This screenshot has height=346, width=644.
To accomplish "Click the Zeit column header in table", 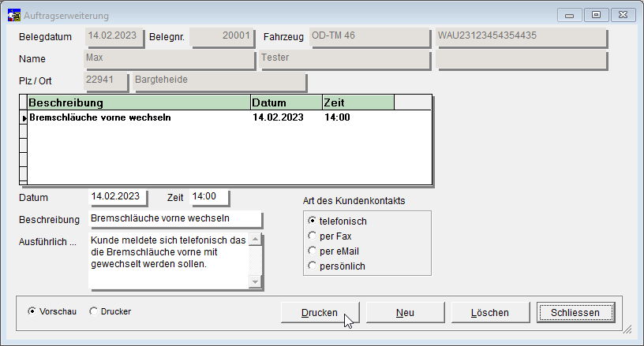I will (358, 102).
